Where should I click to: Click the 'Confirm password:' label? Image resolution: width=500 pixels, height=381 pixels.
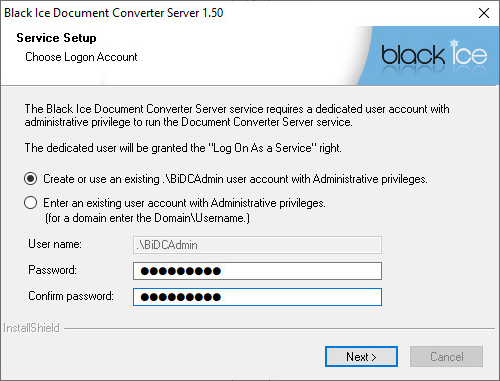71,296
